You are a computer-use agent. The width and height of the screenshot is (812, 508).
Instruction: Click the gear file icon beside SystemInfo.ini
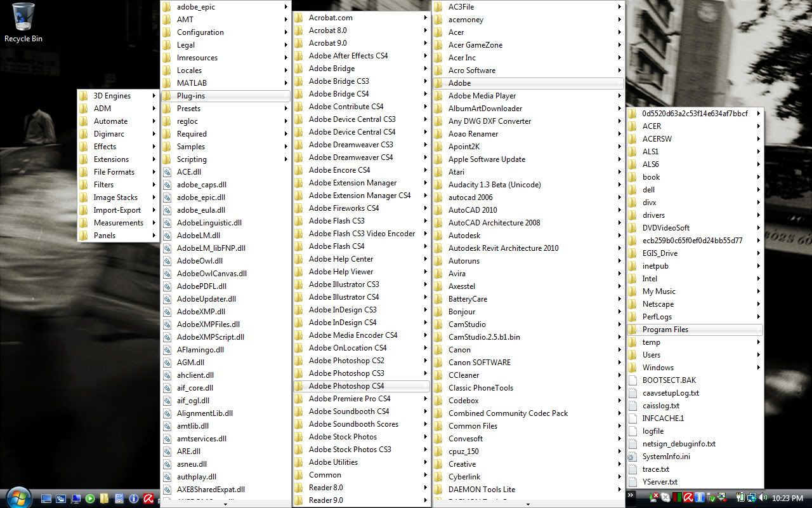(632, 457)
